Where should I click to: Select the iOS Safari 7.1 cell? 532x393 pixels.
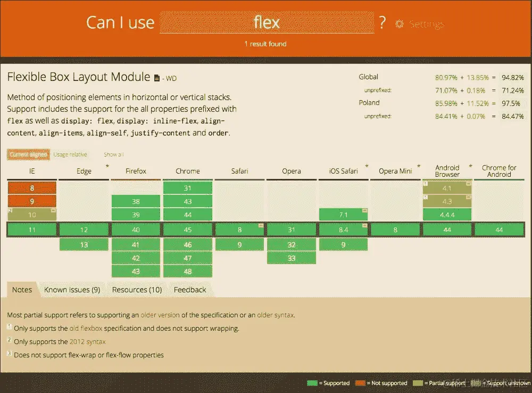[343, 215]
